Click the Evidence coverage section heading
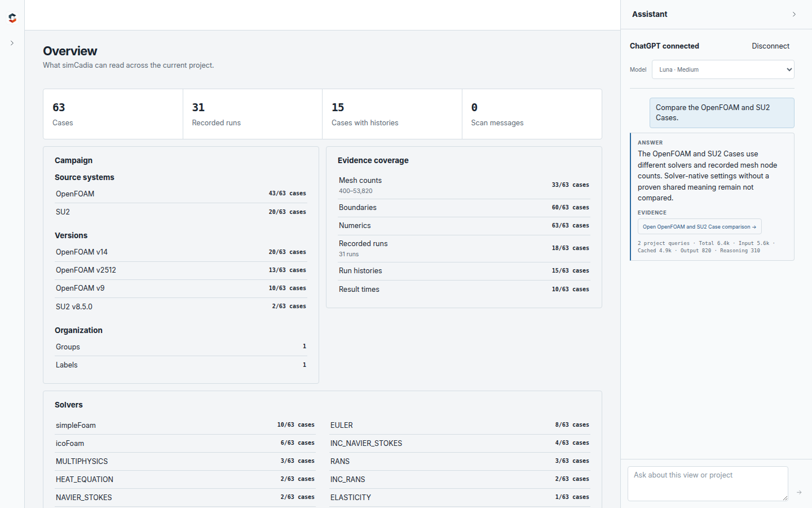 coord(373,160)
